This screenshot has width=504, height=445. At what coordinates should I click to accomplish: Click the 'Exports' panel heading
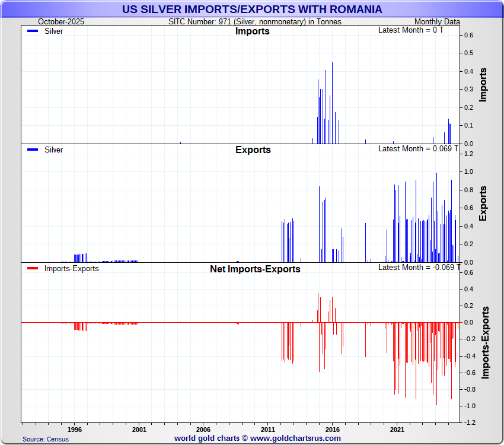pyautogui.click(x=253, y=150)
